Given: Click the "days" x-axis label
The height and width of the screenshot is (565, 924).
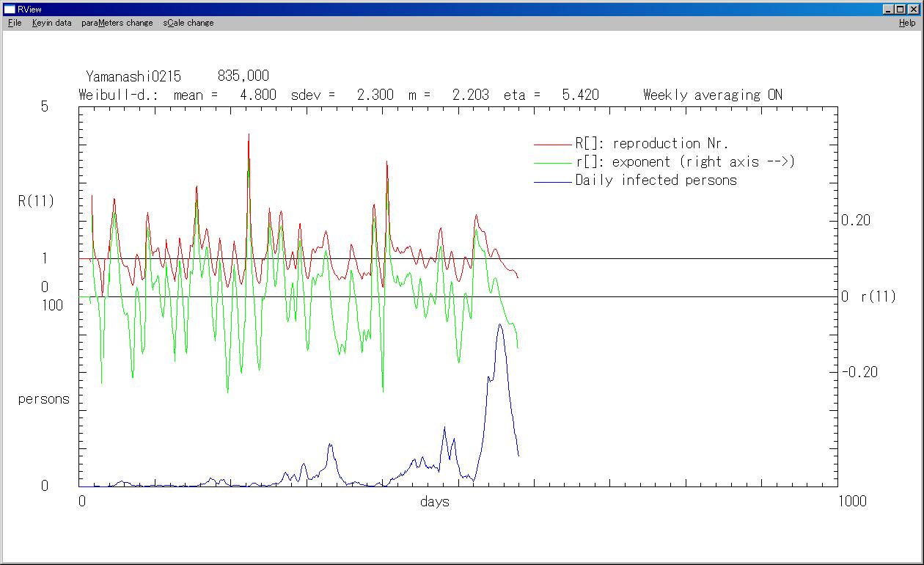Looking at the screenshot, I should (435, 502).
